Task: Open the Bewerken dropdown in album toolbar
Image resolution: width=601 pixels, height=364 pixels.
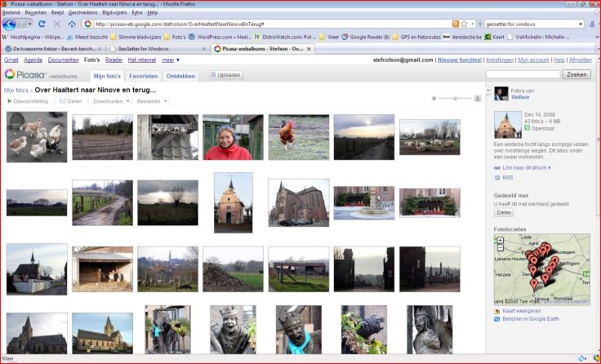Action: [152, 101]
